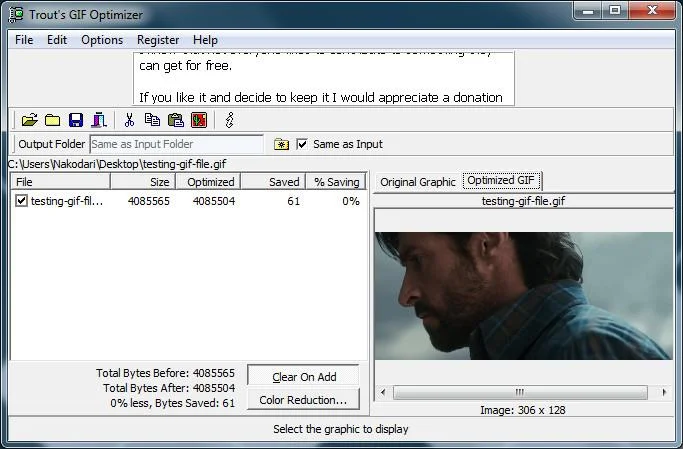Switch to the Original Graphic tab
The image size is (683, 449).
[418, 182]
